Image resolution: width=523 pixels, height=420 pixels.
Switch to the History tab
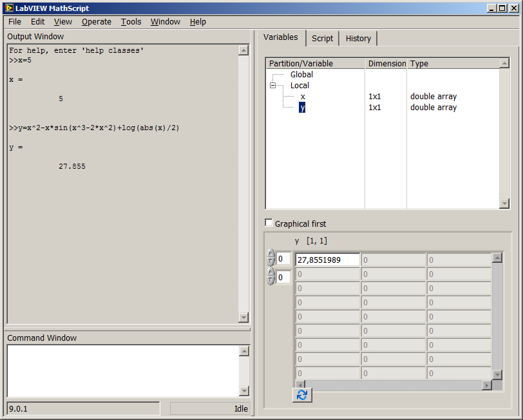[x=358, y=39]
